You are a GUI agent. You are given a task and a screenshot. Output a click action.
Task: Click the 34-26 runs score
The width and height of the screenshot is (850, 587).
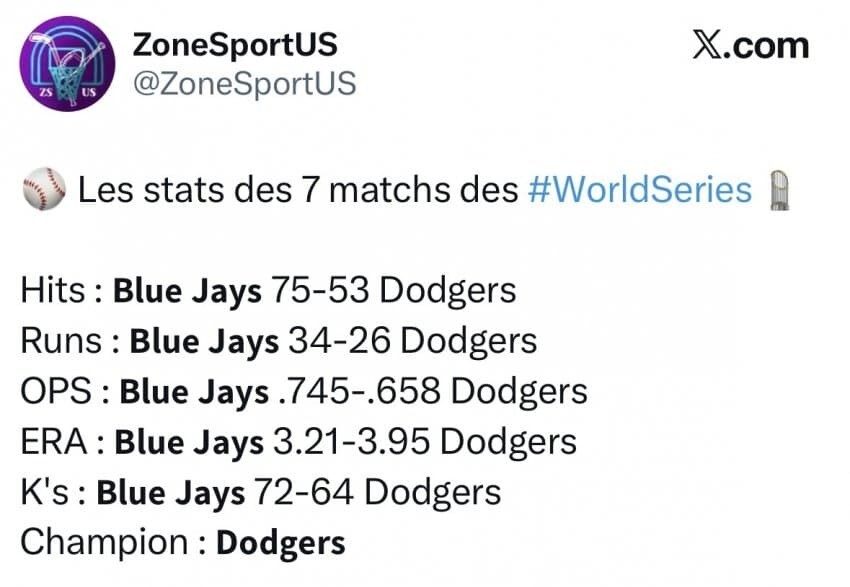click(337, 341)
